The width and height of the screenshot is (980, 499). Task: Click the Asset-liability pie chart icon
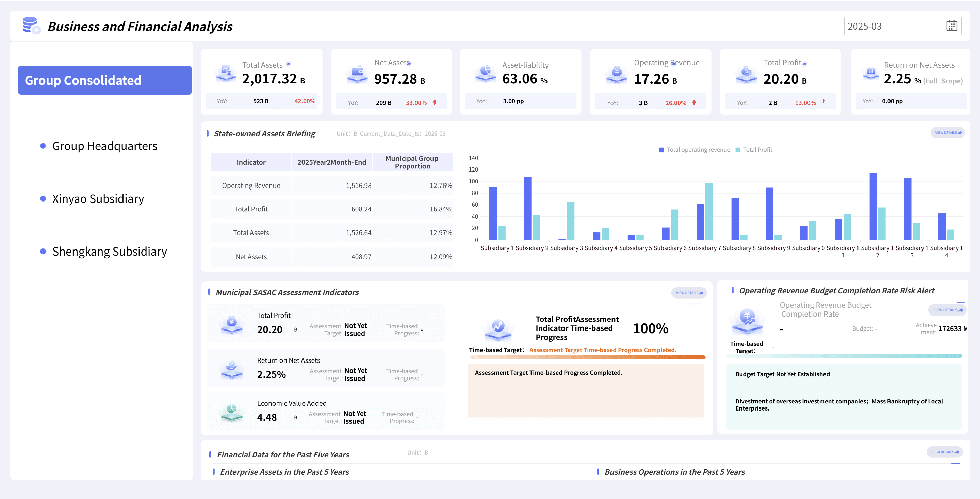(486, 73)
